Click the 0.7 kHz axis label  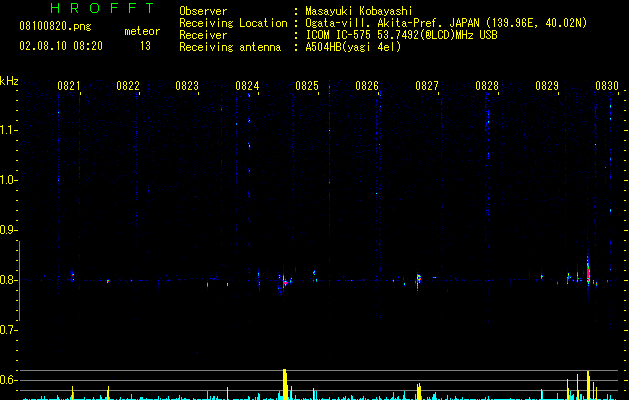(x=9, y=330)
